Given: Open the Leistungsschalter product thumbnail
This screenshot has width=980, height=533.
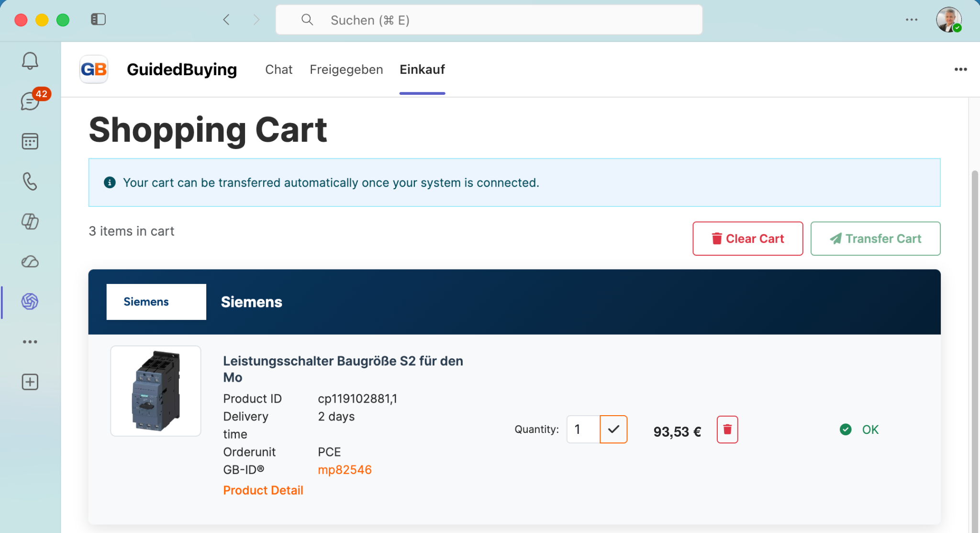Looking at the screenshot, I should click(x=156, y=391).
